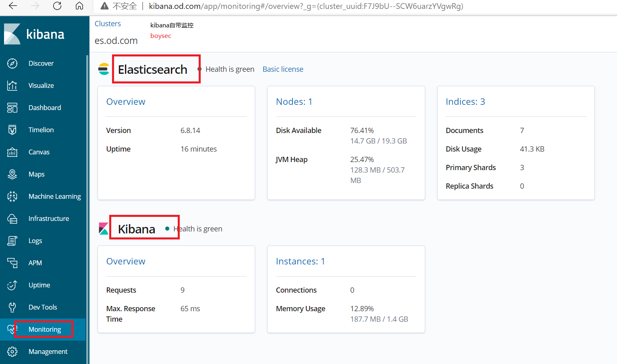Screen dimensions: 617x364
Task: Click the Max. Response Time 65 ms value
Action: coord(190,309)
